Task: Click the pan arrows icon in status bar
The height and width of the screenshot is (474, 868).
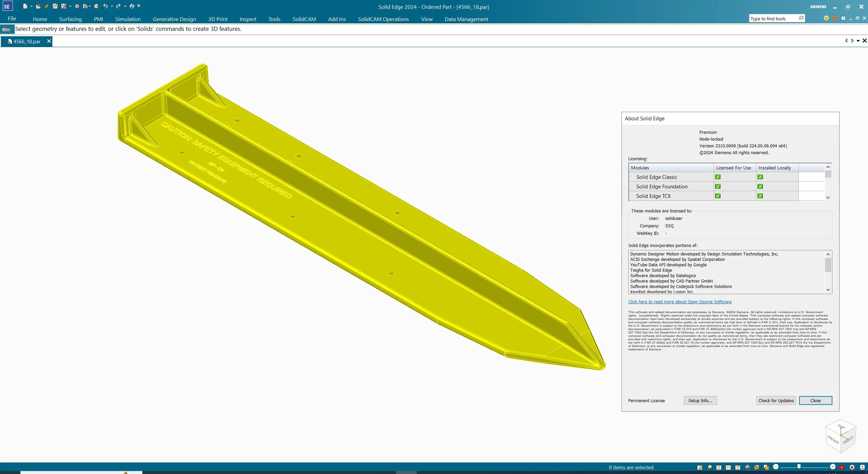Action: (728, 468)
